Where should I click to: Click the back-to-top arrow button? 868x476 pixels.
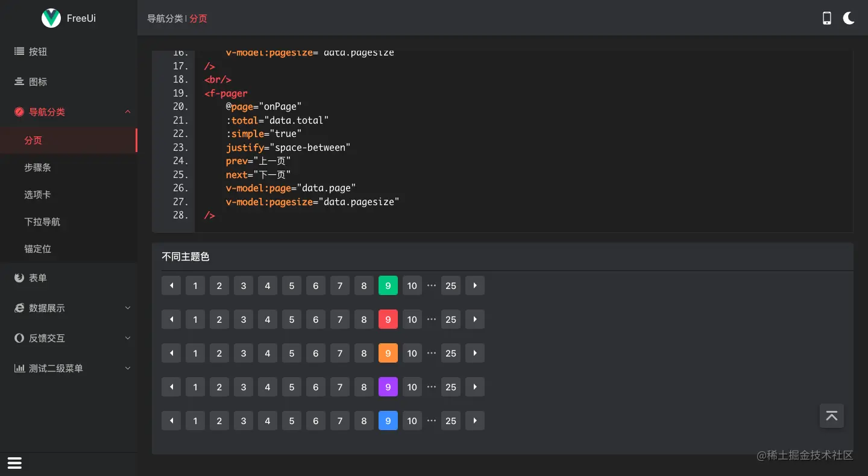pyautogui.click(x=832, y=416)
